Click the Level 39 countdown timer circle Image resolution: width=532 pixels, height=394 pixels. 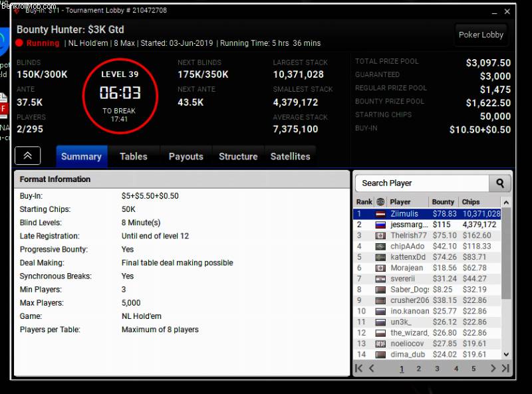tap(120, 96)
